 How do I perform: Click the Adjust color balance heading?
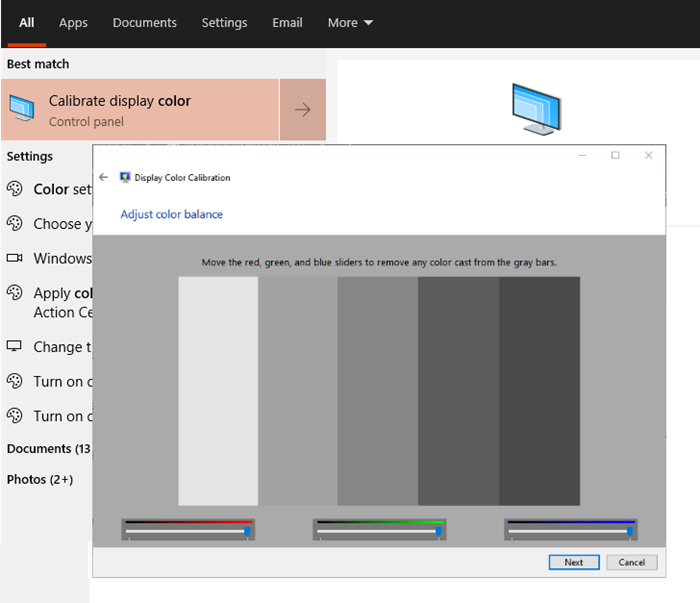pos(171,214)
